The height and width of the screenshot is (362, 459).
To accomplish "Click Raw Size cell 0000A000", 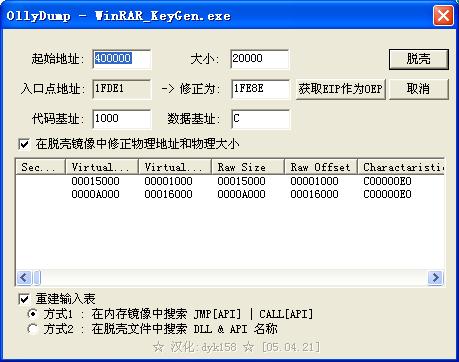I will pyautogui.click(x=241, y=194).
